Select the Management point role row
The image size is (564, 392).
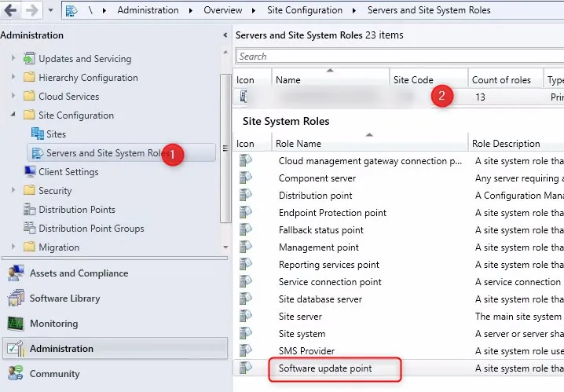318,247
